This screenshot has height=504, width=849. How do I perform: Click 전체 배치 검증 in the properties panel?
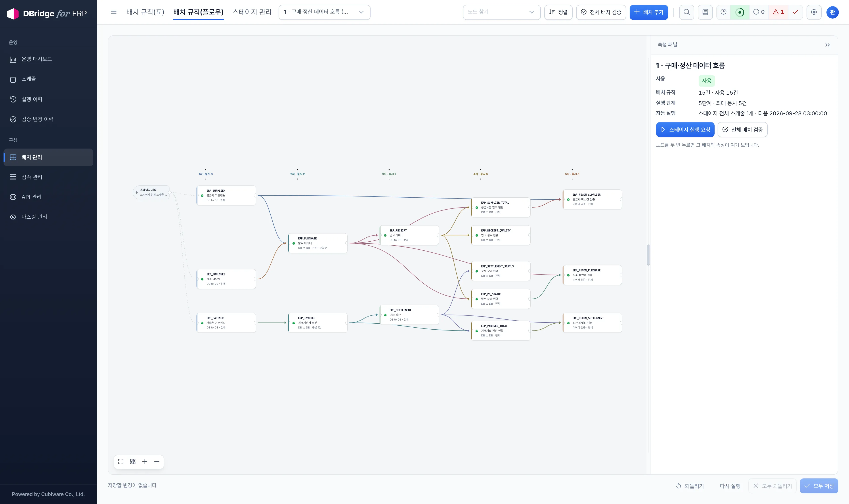(742, 130)
